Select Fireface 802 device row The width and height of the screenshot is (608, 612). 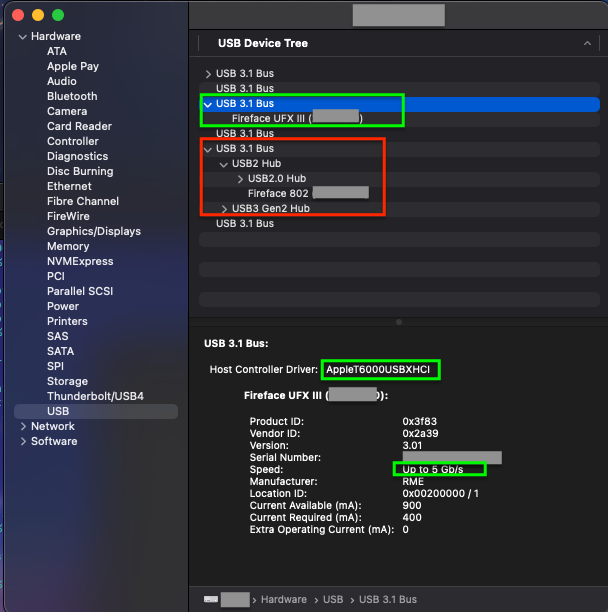[x=399, y=194]
